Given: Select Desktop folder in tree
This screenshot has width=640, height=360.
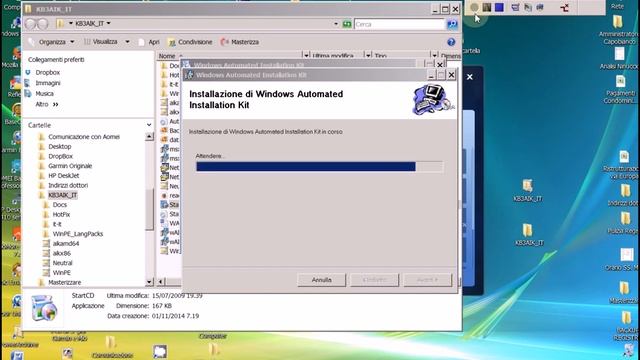Looking at the screenshot, I should pyautogui.click(x=60, y=147).
